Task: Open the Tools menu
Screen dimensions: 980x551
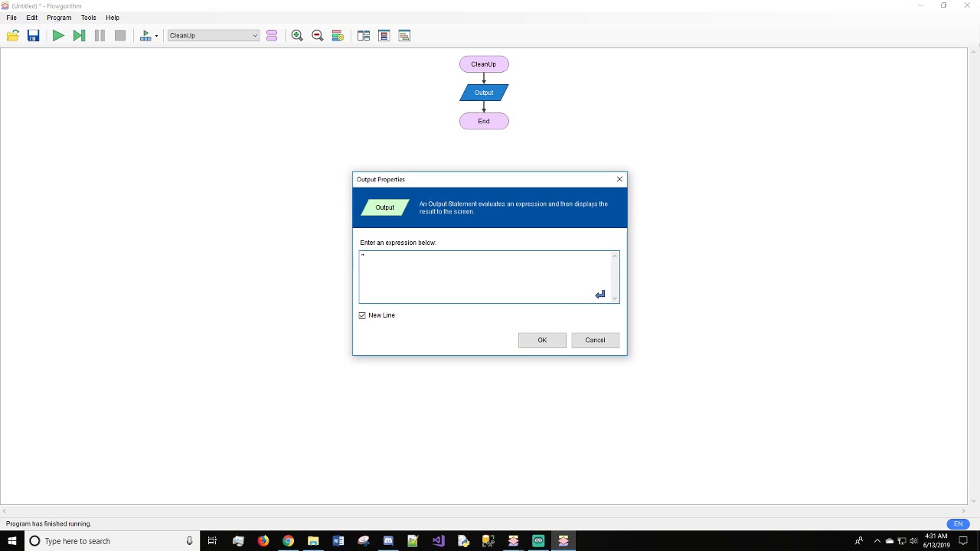Action: pos(89,18)
